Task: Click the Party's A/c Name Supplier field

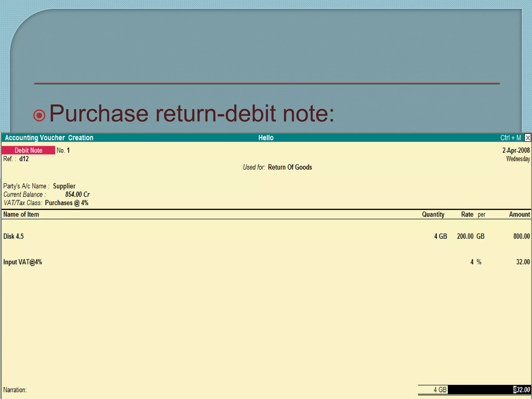Action: click(64, 186)
